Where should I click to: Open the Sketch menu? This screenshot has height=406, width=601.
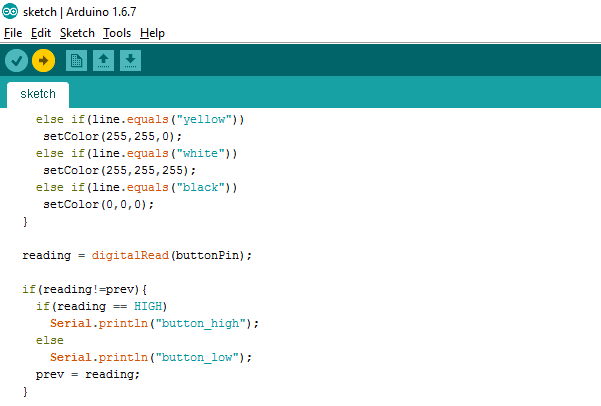pos(77,33)
